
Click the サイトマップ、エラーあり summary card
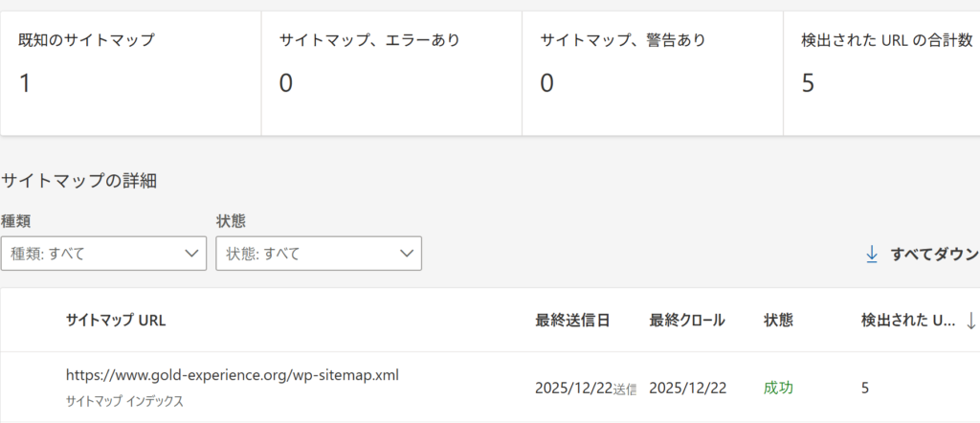point(391,73)
